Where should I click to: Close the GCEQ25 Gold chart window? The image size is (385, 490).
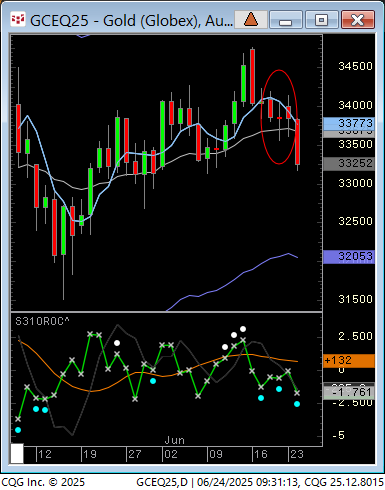click(x=358, y=20)
